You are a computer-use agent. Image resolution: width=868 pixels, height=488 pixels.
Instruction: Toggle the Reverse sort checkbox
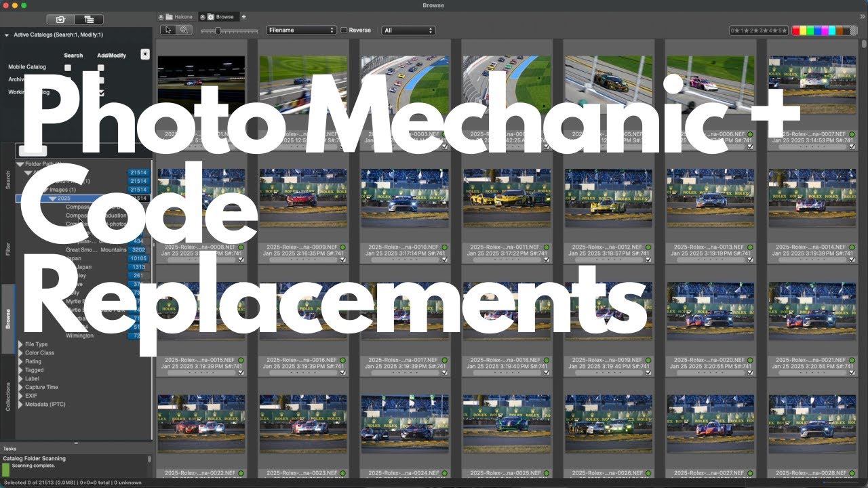click(x=344, y=30)
